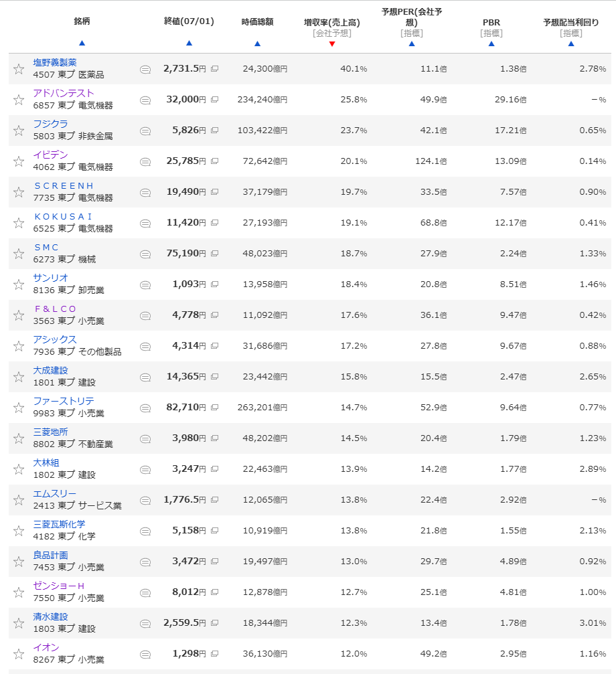Open popup window icon beside 82,710円

(214, 407)
